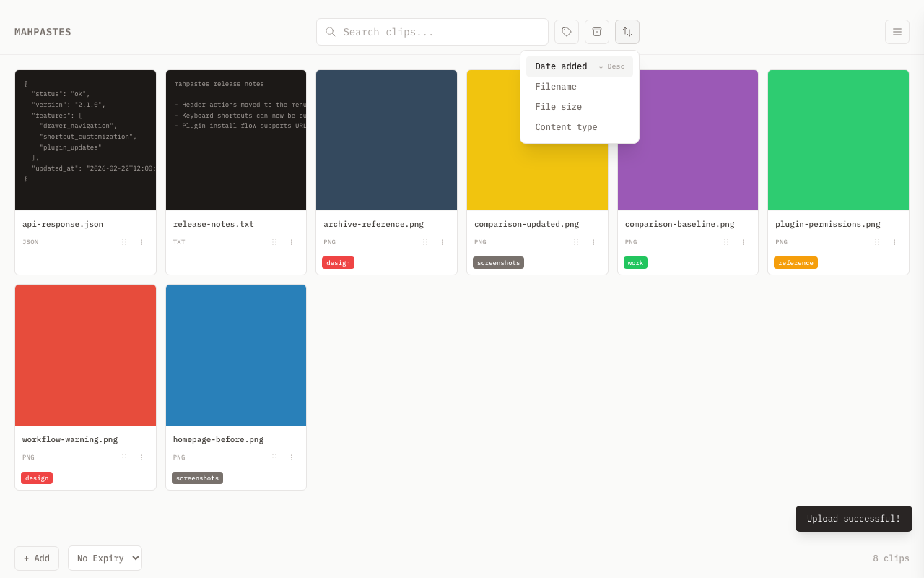
Task: Sort clips by Filename
Action: [x=556, y=87]
